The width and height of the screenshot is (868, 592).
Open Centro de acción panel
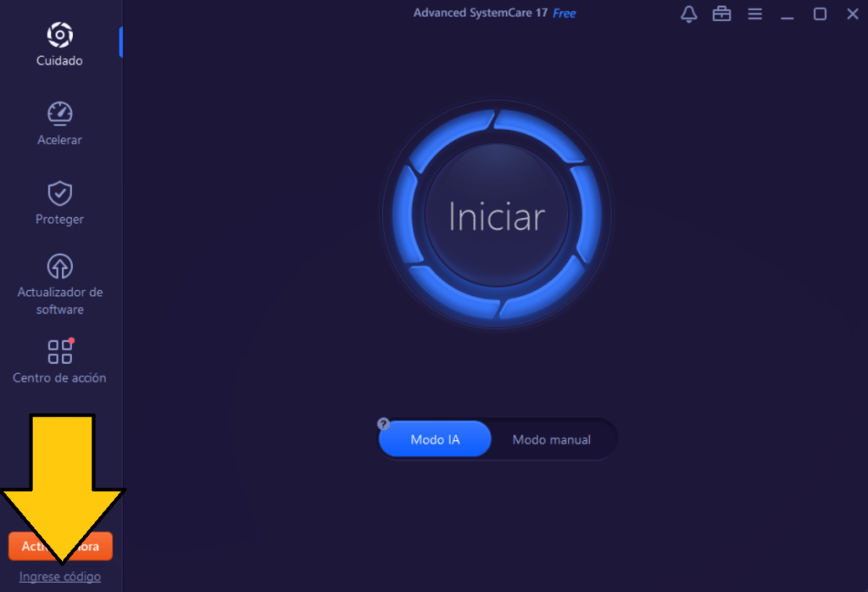click(x=60, y=361)
